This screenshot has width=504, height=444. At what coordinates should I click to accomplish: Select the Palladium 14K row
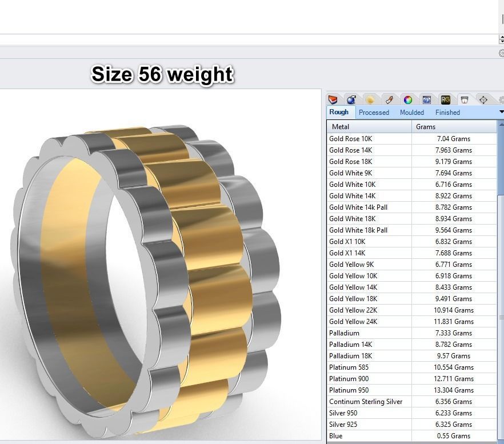[412, 345]
